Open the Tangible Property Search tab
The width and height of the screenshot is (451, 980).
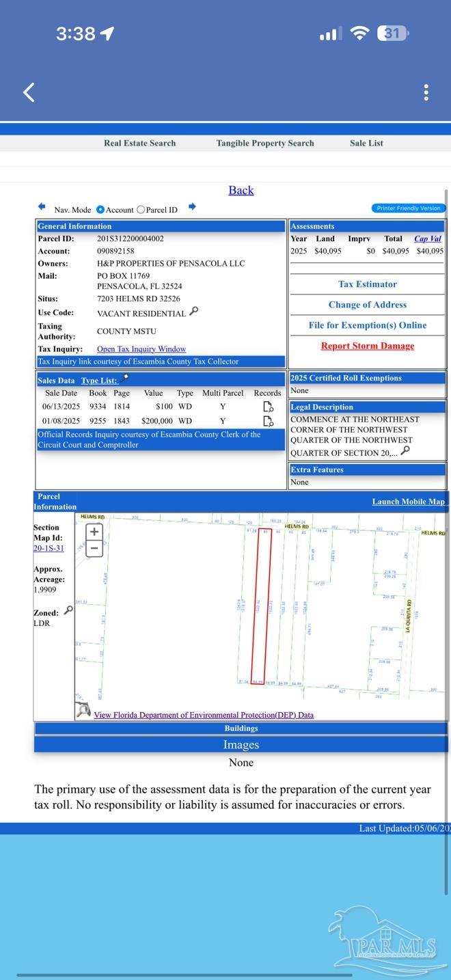click(x=265, y=143)
